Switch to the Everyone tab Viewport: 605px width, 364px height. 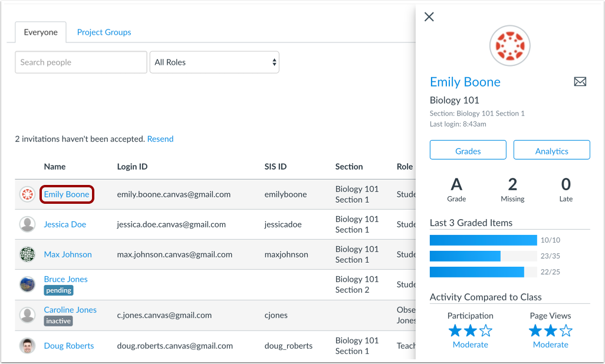pyautogui.click(x=41, y=32)
